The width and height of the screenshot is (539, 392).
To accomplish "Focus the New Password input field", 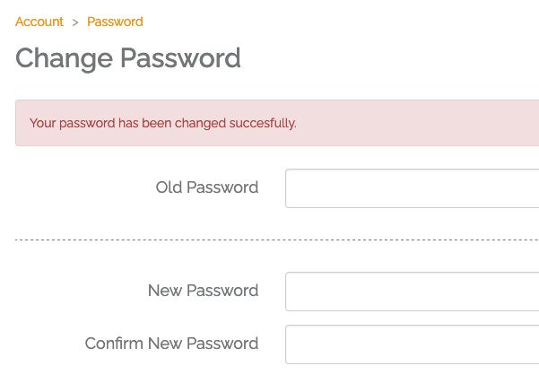I will coord(412,292).
